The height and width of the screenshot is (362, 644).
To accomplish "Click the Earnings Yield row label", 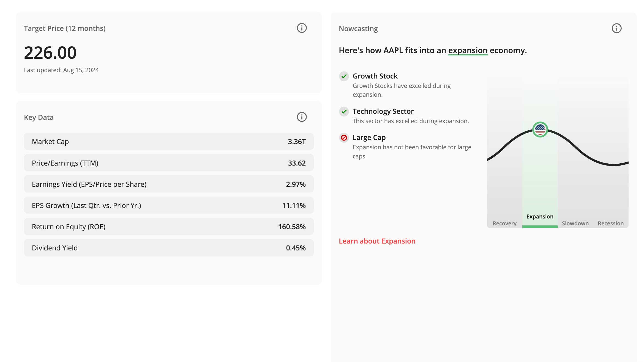I will click(89, 184).
